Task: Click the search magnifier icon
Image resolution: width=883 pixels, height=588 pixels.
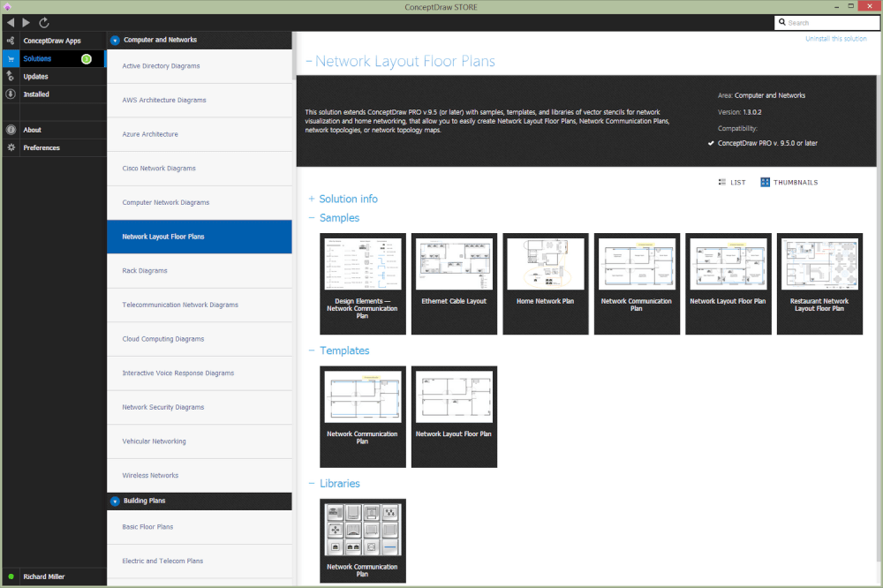Action: click(782, 23)
